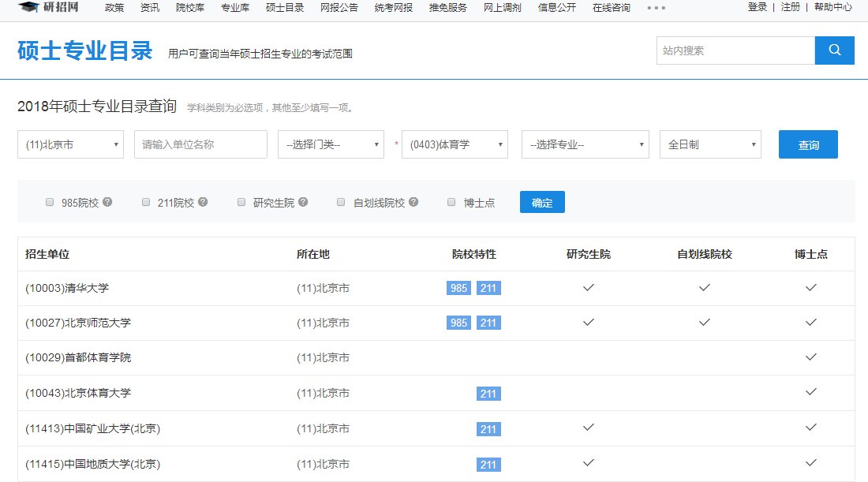Open the (11)北京市 province dropdown
The width and height of the screenshot is (868, 482).
(x=69, y=144)
